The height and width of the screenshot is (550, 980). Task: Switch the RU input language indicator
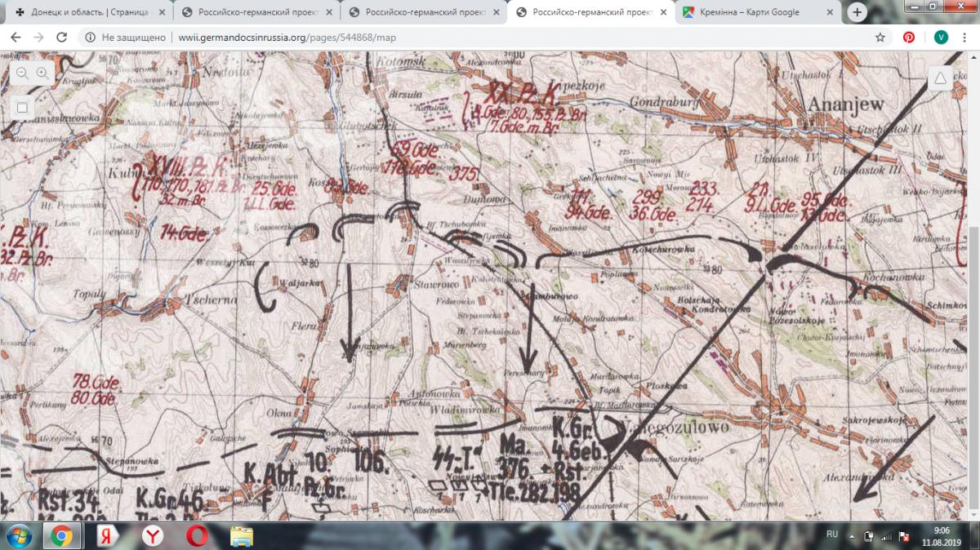[x=832, y=534]
